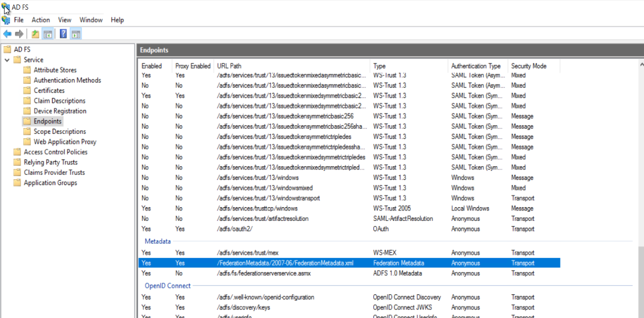This screenshot has height=318, width=644.
Task: Click the Relying Party Trusts folder icon
Action: click(x=17, y=162)
